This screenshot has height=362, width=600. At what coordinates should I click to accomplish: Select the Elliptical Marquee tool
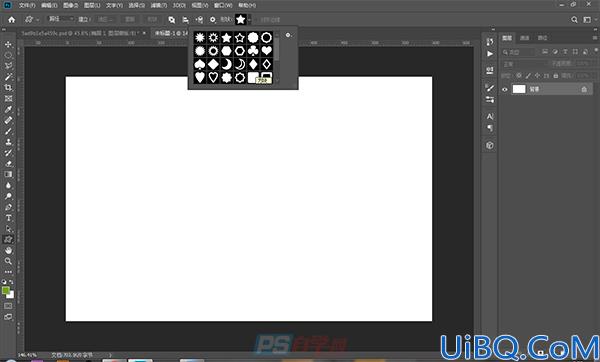pos(8,55)
